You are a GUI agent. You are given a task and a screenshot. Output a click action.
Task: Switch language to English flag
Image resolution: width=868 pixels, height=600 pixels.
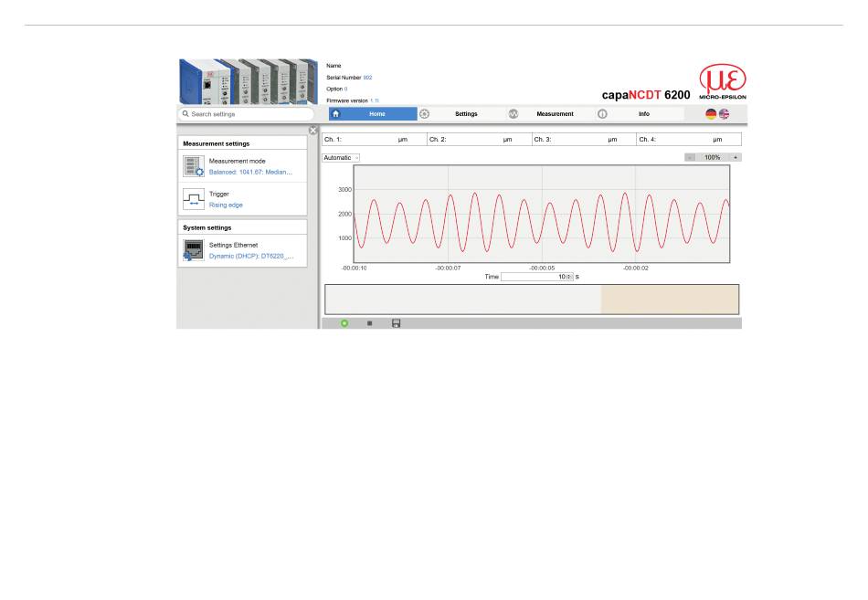[725, 114]
